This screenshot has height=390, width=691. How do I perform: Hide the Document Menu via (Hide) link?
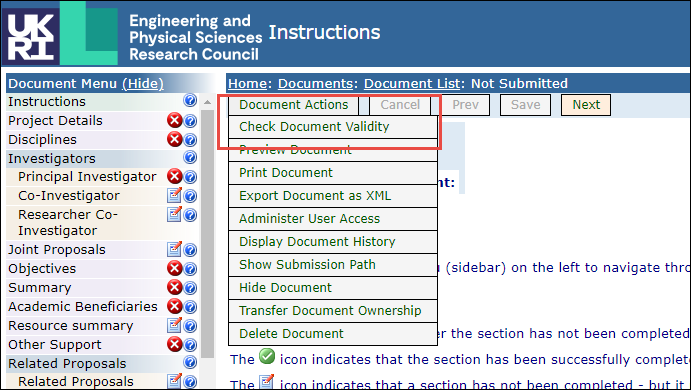pos(143,83)
